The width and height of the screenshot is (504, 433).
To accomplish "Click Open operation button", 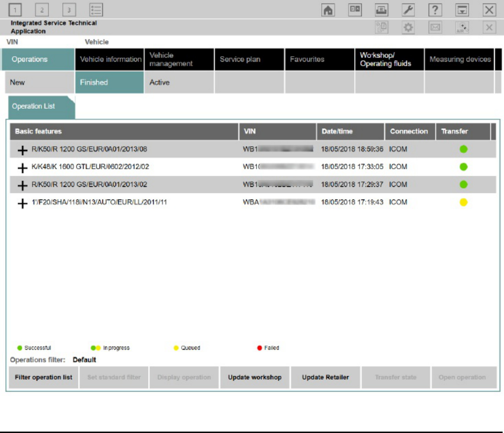I will click(x=464, y=377).
